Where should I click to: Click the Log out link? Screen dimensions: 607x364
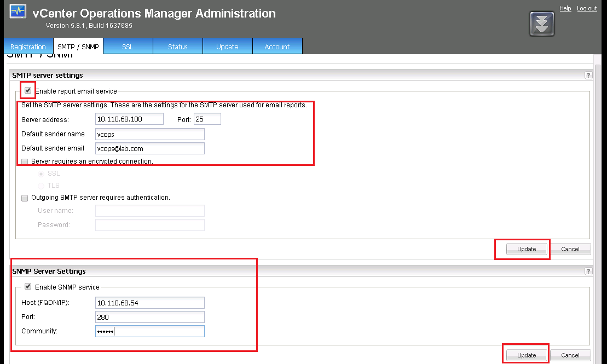(x=587, y=8)
